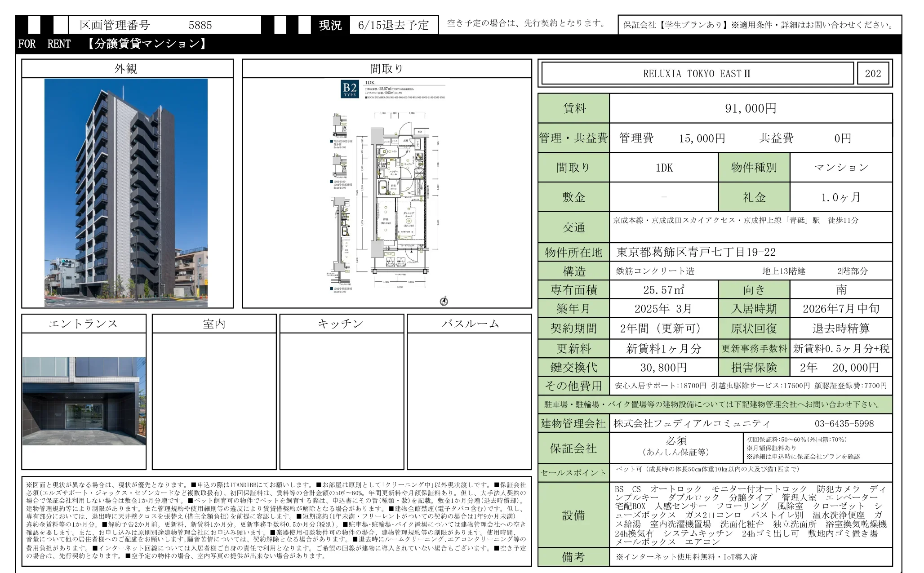Click the floor area value 25.57㎡
Image resolution: width=924 pixels, height=573 pixels.
pos(664,290)
